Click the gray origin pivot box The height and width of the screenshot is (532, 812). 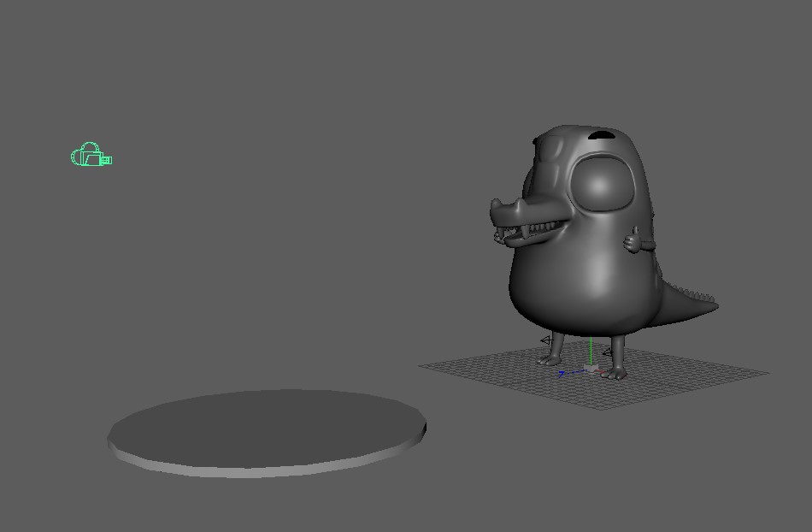(x=591, y=368)
